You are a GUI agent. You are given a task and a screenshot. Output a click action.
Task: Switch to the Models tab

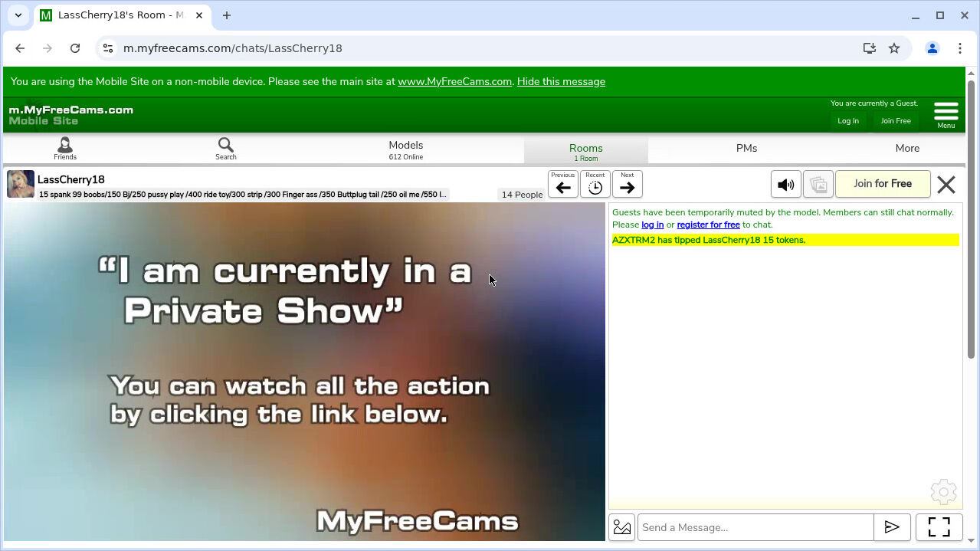[x=405, y=149]
